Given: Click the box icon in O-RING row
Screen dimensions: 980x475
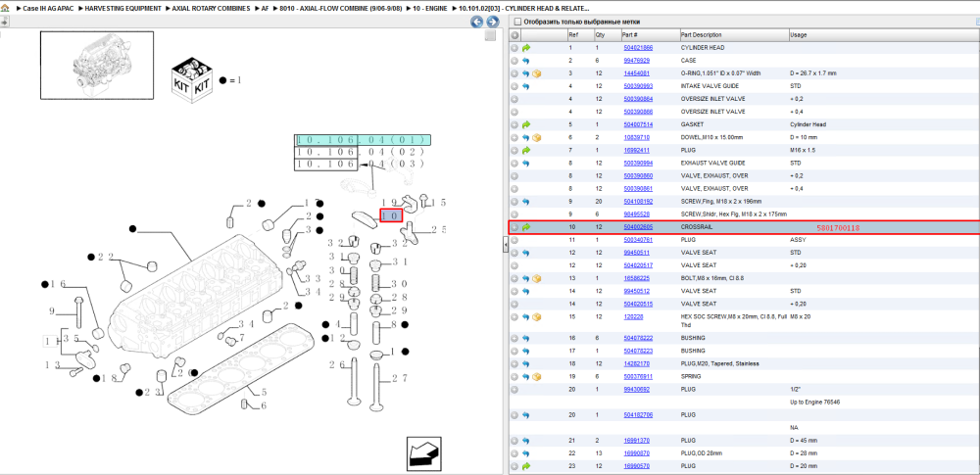Looking at the screenshot, I should 536,73.
